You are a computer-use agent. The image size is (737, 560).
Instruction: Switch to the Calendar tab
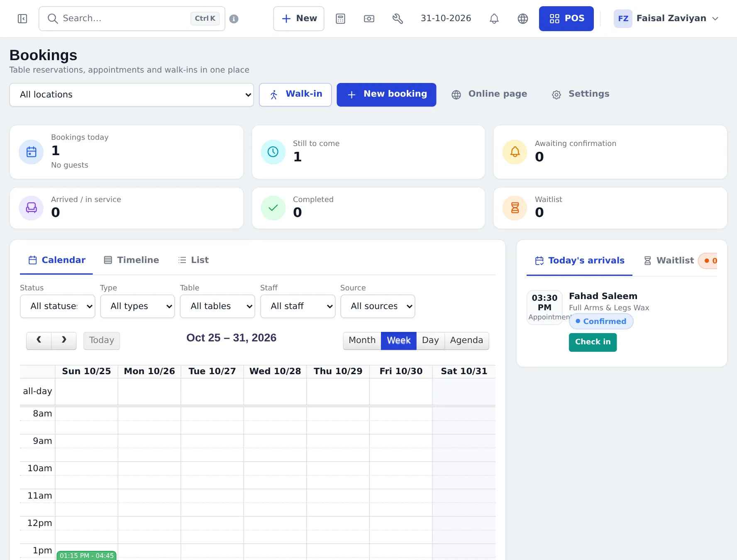tap(56, 260)
